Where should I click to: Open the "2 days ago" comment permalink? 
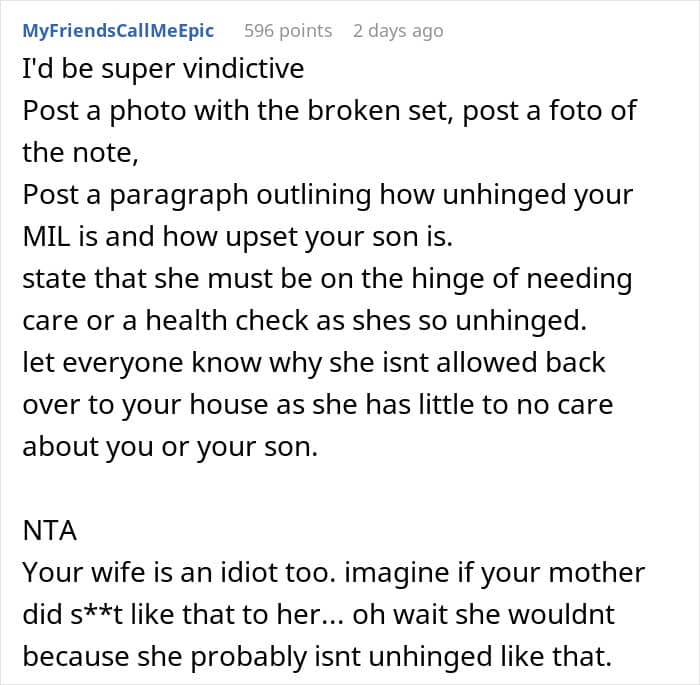tap(398, 31)
